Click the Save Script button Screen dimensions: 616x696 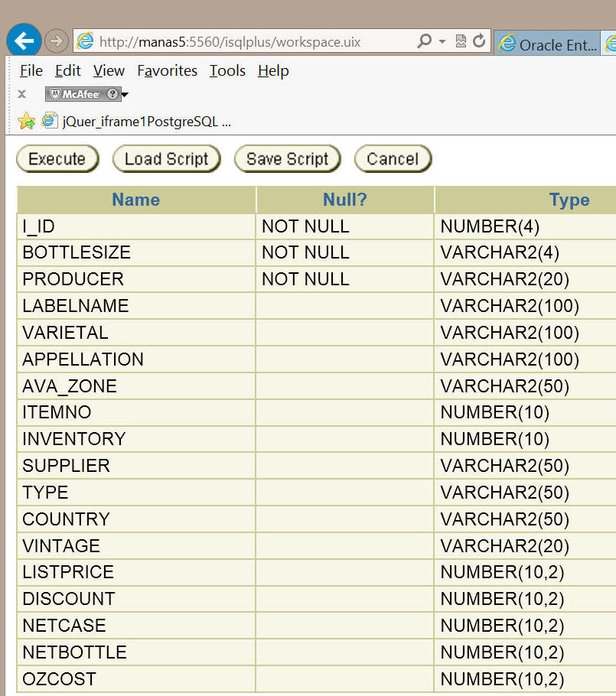click(288, 158)
